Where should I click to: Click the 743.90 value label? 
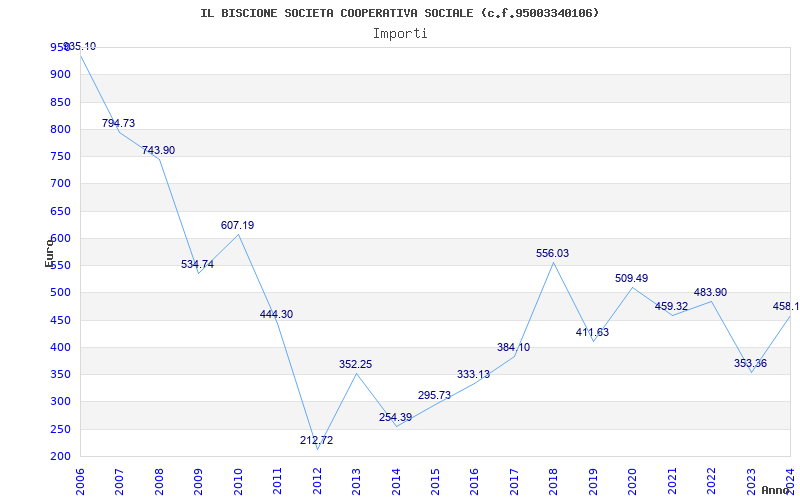pyautogui.click(x=158, y=150)
